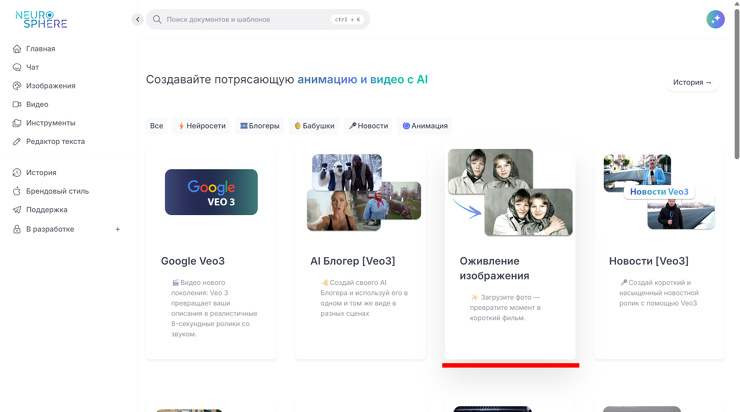Filter templates by Бабушки
The height and width of the screenshot is (412, 740).
click(x=314, y=126)
